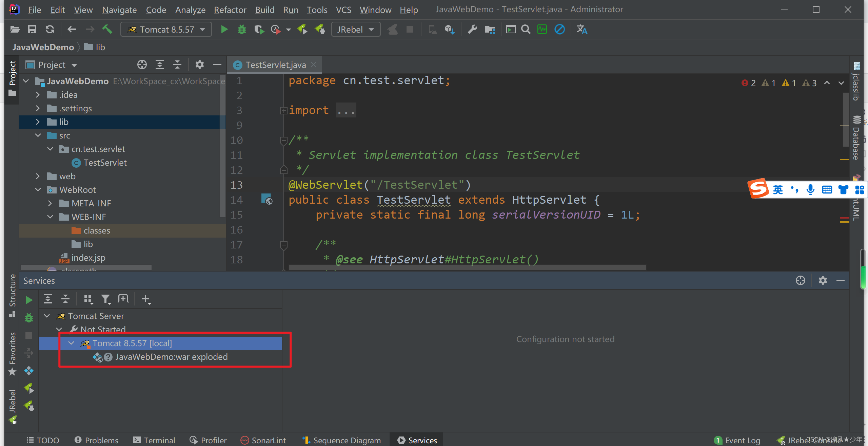The height and width of the screenshot is (446, 868).
Task: Open the JRebel dropdown in toolbar
Action: (x=356, y=30)
